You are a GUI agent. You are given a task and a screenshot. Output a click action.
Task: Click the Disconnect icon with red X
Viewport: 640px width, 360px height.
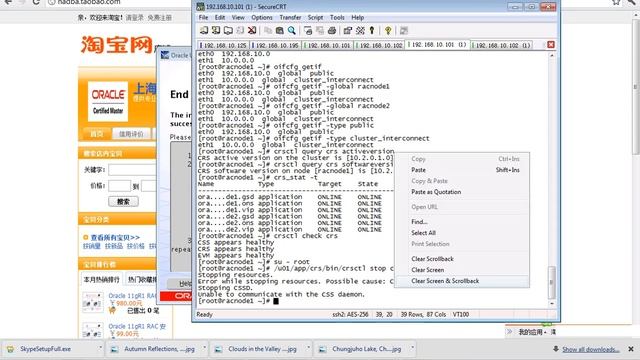[x=252, y=30]
